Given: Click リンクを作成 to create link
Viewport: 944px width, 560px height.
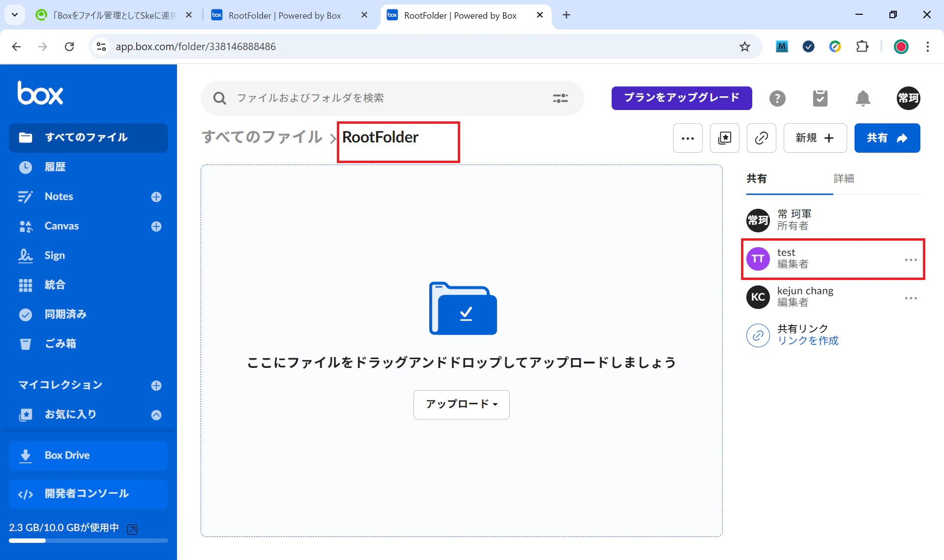Looking at the screenshot, I should 808,341.
